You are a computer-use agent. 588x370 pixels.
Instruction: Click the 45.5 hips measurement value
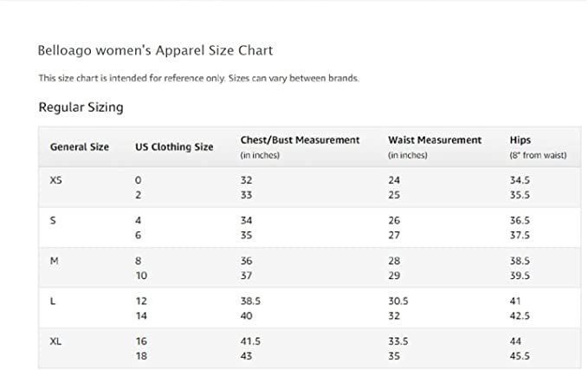tap(522, 356)
